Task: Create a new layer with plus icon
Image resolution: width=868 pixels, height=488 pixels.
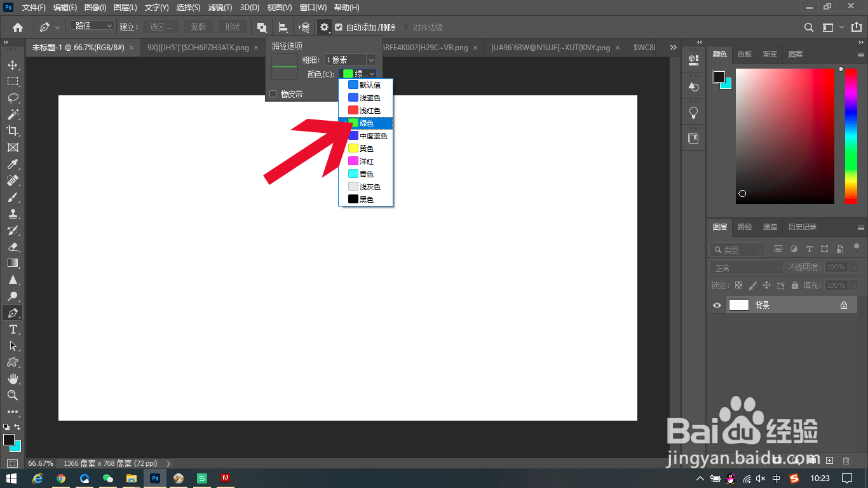Action: pyautogui.click(x=829, y=460)
